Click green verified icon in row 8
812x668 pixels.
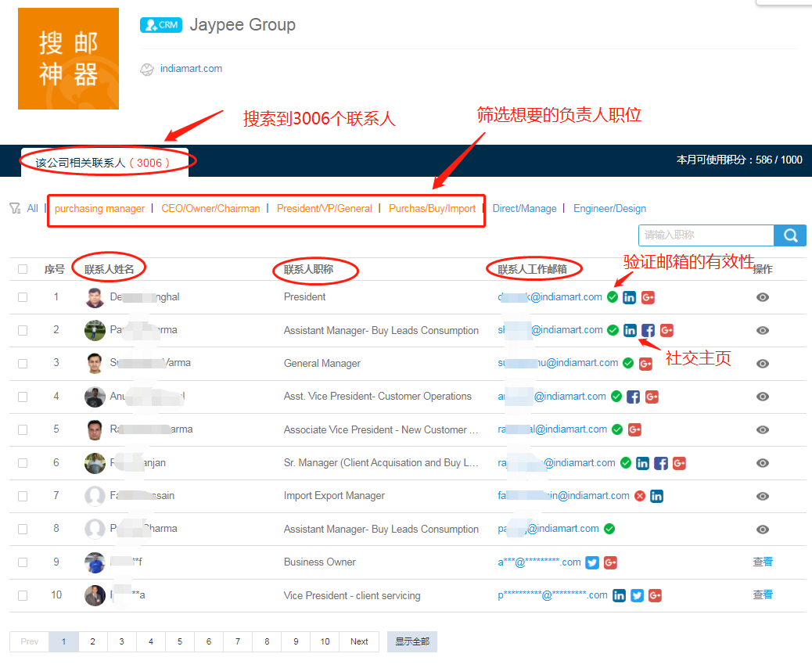(609, 529)
